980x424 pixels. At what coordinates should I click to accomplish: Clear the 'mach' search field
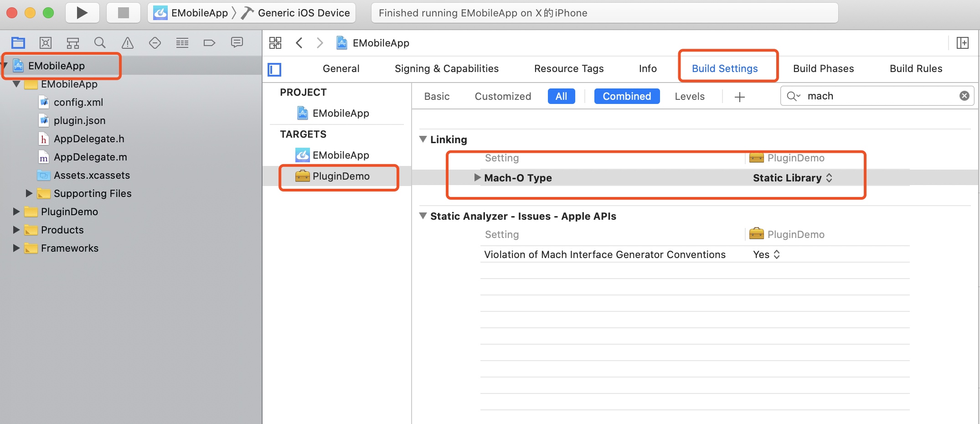coord(965,96)
